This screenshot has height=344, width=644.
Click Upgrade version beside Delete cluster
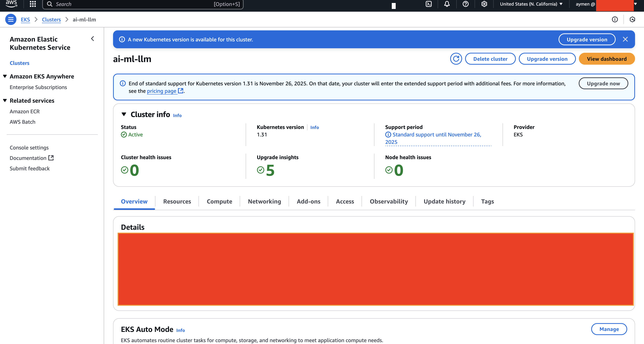click(x=547, y=59)
